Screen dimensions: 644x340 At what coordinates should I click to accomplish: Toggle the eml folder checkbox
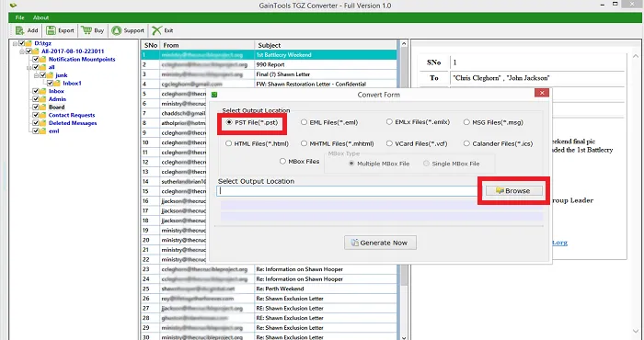[x=36, y=130]
